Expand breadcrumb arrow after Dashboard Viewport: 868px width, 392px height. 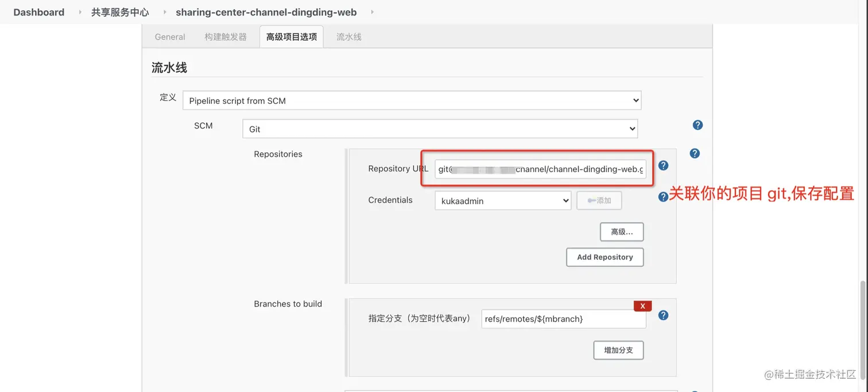coord(80,12)
